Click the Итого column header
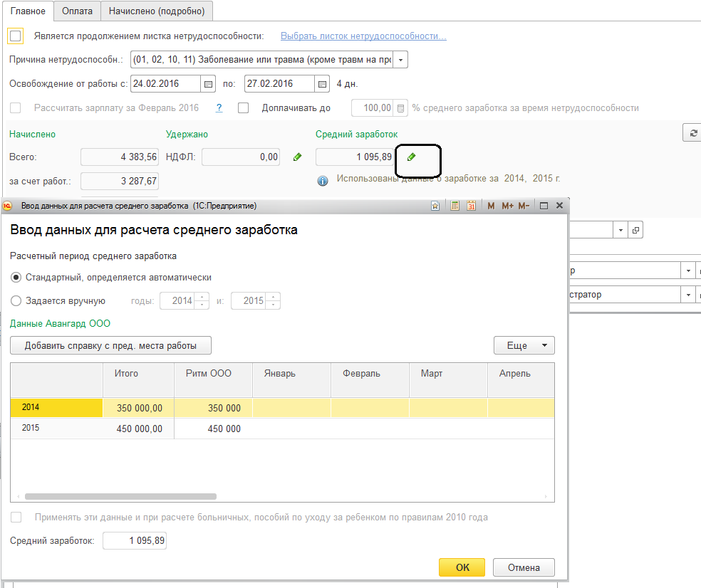The height and width of the screenshot is (588, 701). 138,380
